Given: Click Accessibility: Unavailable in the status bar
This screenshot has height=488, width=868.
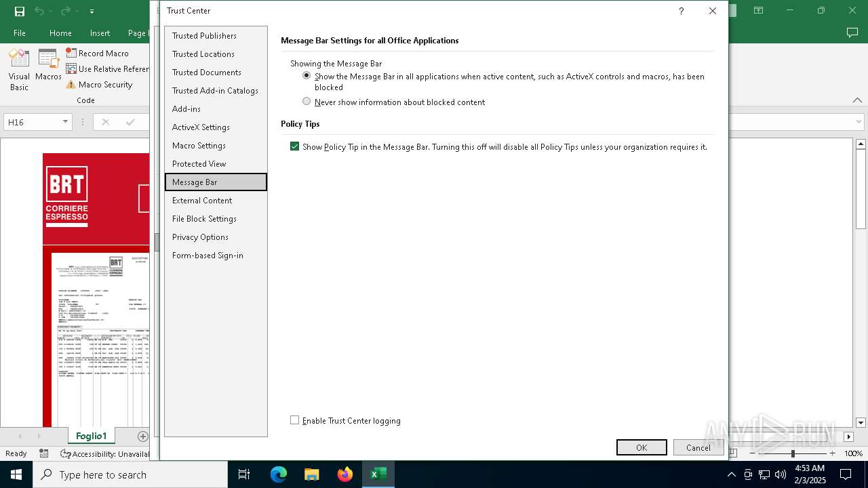Looking at the screenshot, I should coord(105,453).
